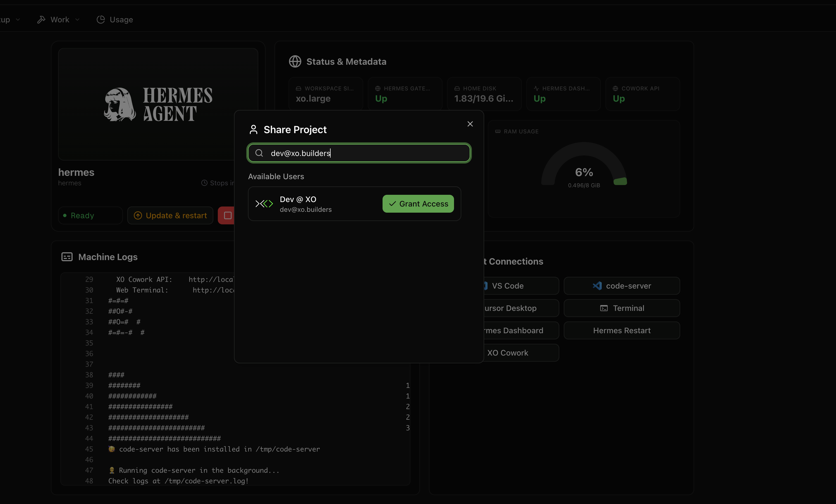Click the Hermes Gateway globe icon
The height and width of the screenshot is (504, 836).
pos(378,88)
